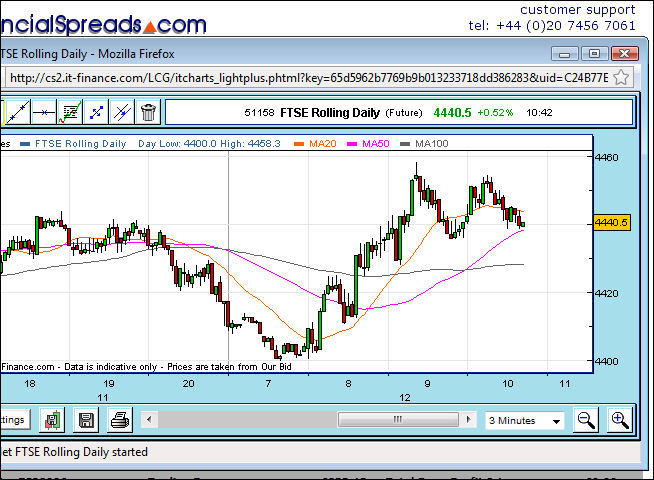Select the parallel channel lines tool
This screenshot has width=654, height=480.
pyautogui.click(x=122, y=112)
